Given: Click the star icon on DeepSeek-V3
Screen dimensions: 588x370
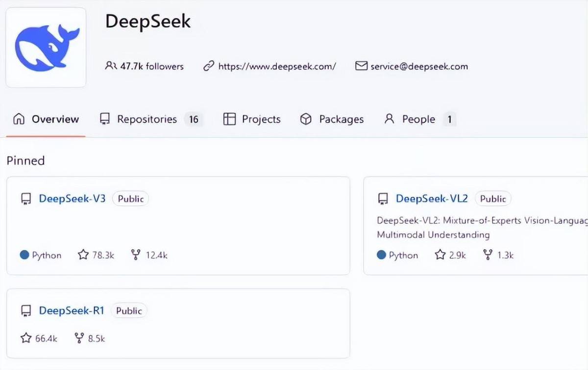Looking at the screenshot, I should click(x=83, y=255).
